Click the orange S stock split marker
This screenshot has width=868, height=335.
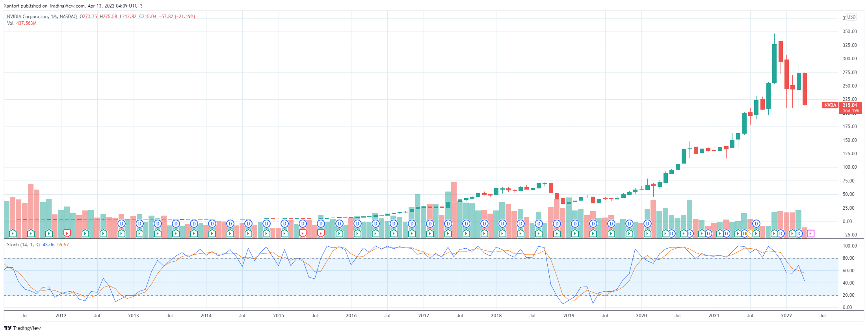(750, 233)
